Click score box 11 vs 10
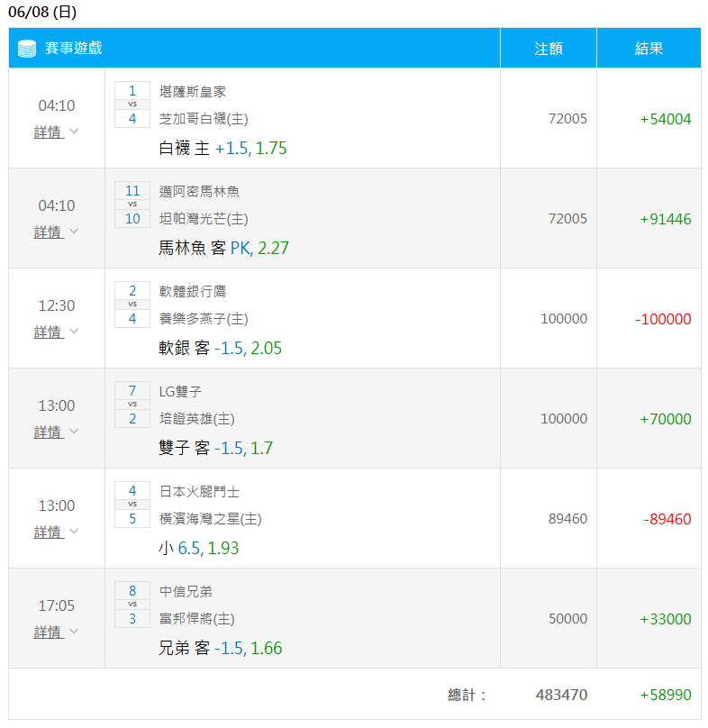Screen dimensions: 708x728 coord(132,205)
